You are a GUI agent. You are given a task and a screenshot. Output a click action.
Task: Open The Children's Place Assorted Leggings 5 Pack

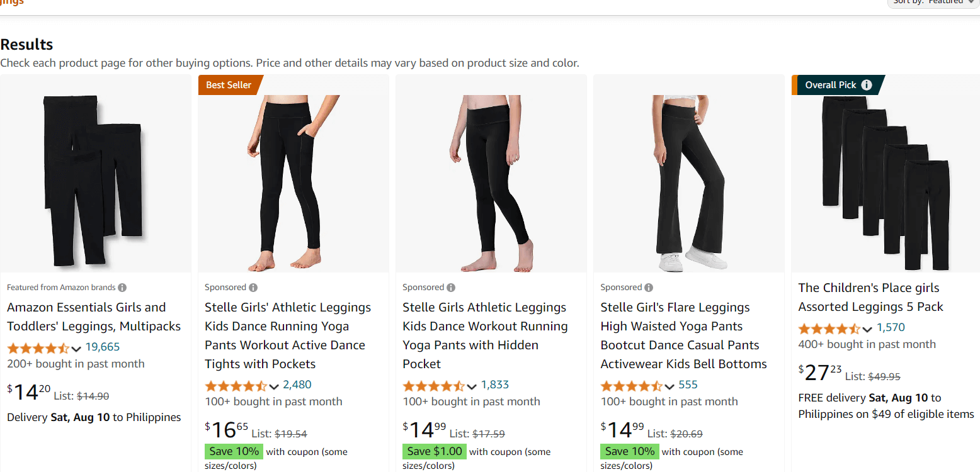[870, 297]
